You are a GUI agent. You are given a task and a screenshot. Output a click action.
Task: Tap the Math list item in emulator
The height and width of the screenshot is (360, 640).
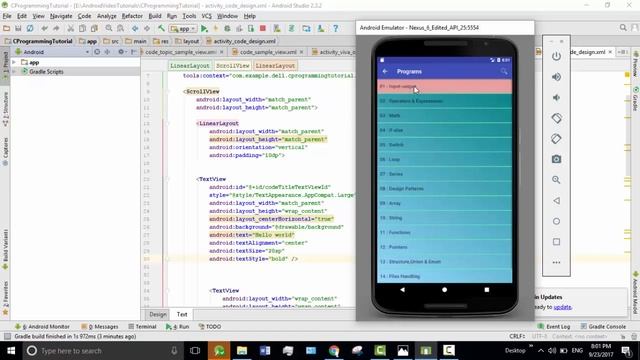[x=444, y=116]
